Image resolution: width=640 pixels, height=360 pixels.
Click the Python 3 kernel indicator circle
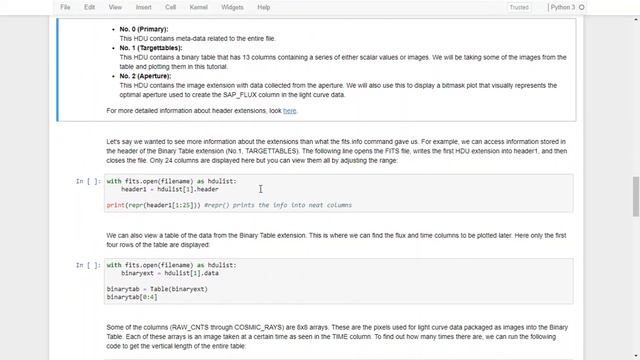pos(582,7)
